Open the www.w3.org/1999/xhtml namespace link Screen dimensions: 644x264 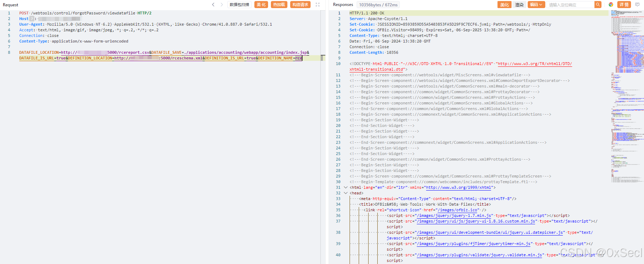pos(458,187)
